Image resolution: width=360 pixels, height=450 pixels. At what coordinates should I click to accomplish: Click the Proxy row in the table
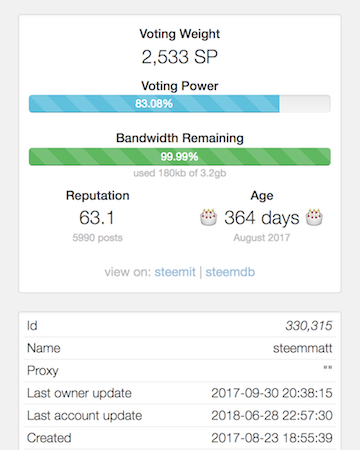point(180,371)
